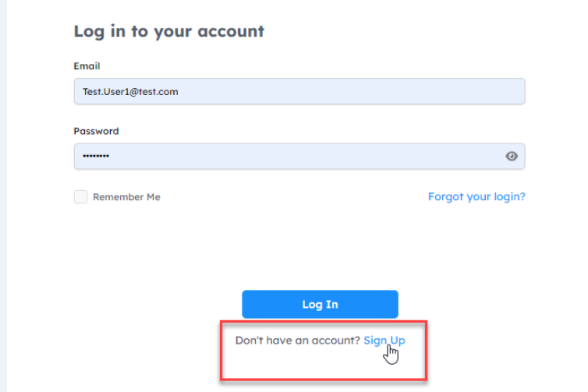Tick the Remember Me checkbox

click(80, 197)
